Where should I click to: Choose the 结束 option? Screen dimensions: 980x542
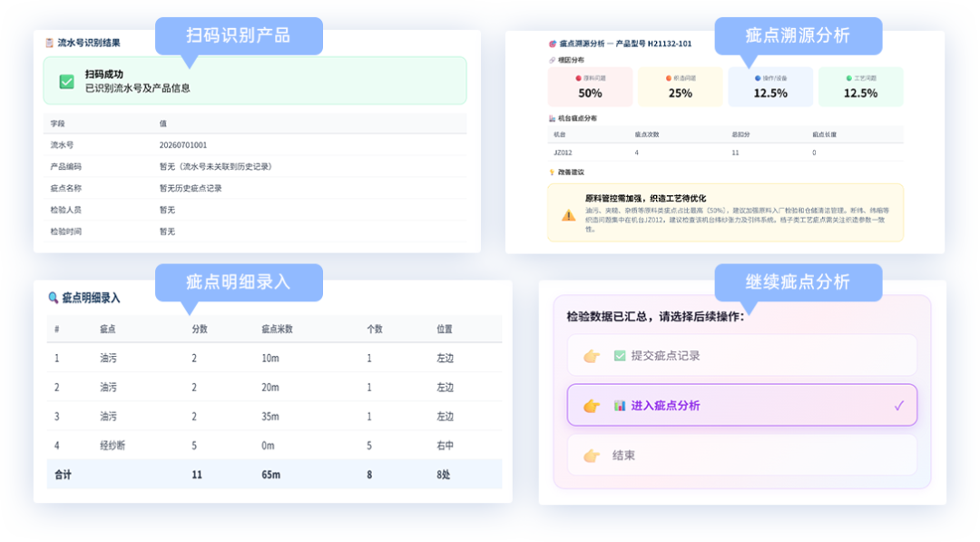(x=742, y=455)
